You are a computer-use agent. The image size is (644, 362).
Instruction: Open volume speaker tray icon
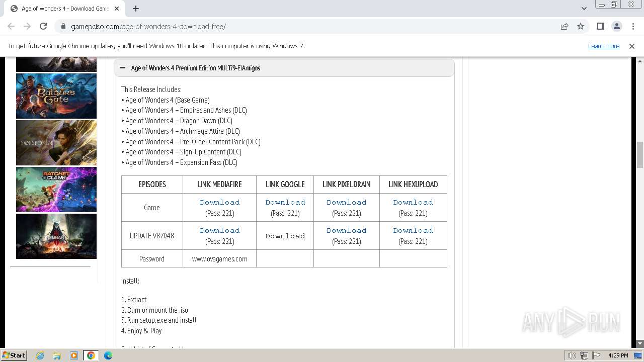pos(572,355)
